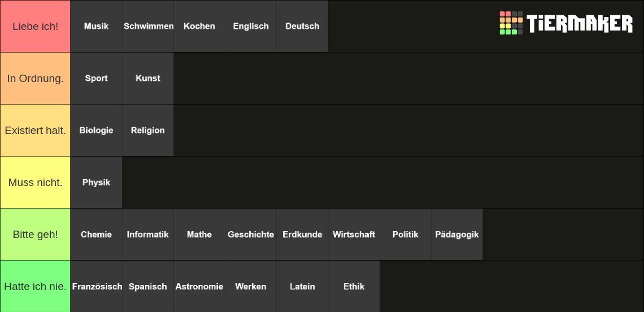Click the green 'Hatte ich nie.' label
The image size is (644, 312).
tap(36, 286)
